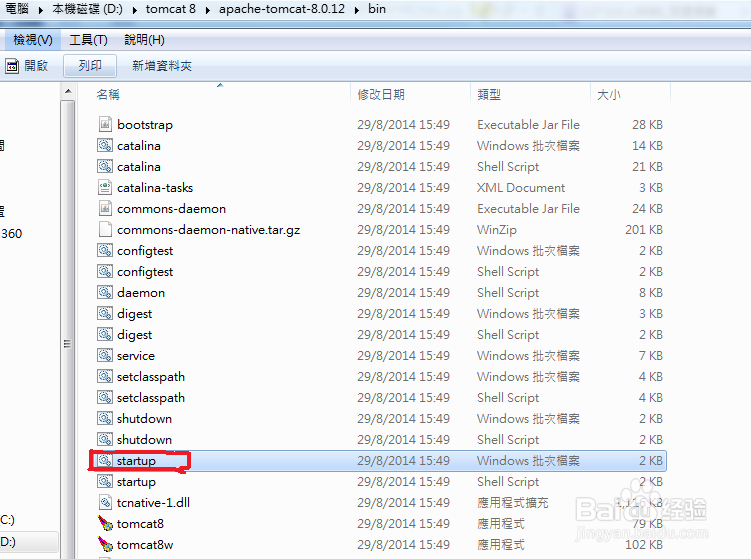Select the configtest Shell Script icon
Viewport: 751px width, 559px height.
pyautogui.click(x=105, y=272)
